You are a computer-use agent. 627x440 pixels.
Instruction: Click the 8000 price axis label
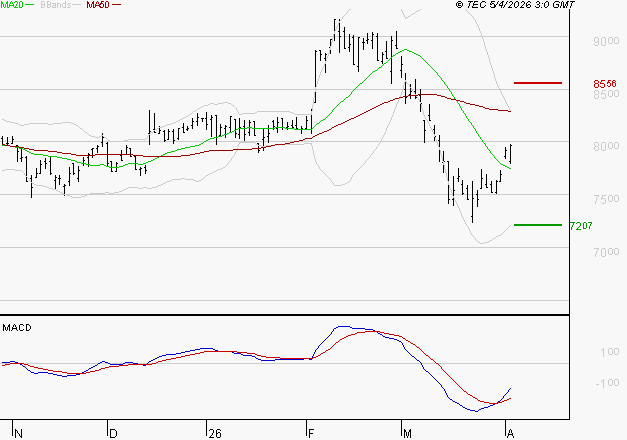606,146
